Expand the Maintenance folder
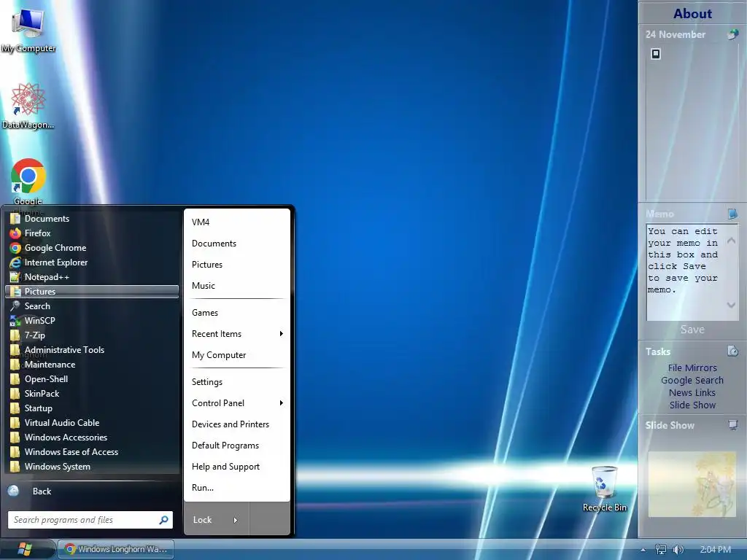 (92, 365)
